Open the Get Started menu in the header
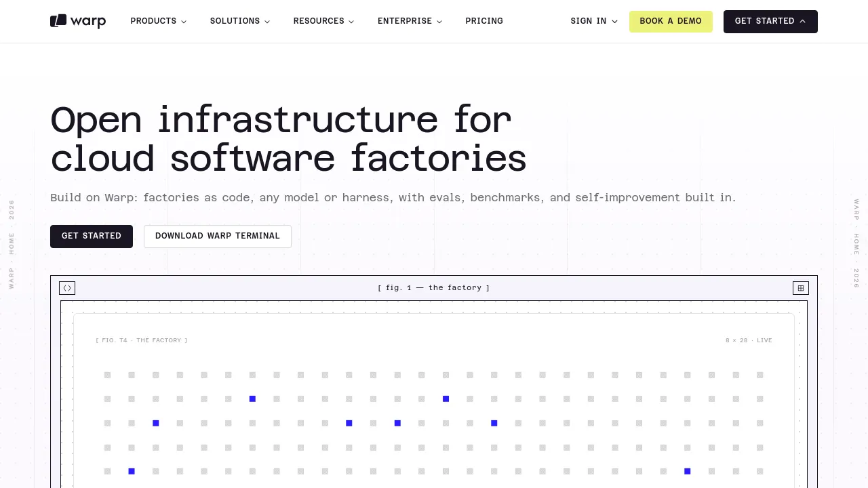Image resolution: width=868 pixels, height=488 pixels. click(770, 22)
